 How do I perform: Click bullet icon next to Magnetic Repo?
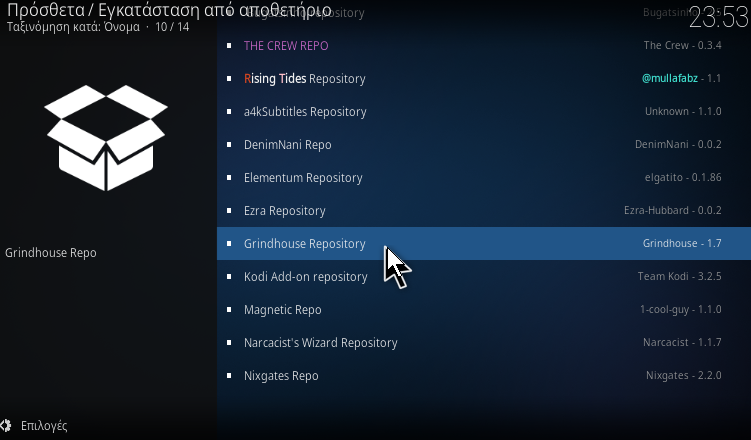(229, 310)
